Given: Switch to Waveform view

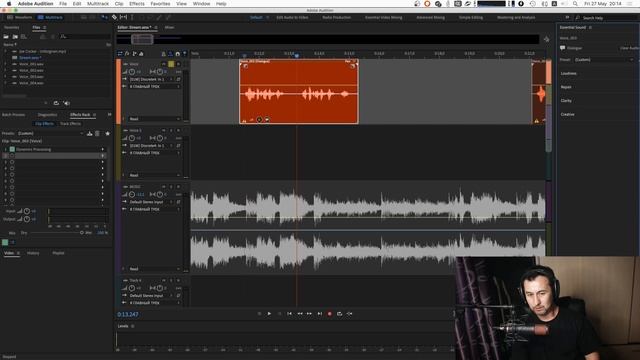Looking at the screenshot, I should 19,18.
